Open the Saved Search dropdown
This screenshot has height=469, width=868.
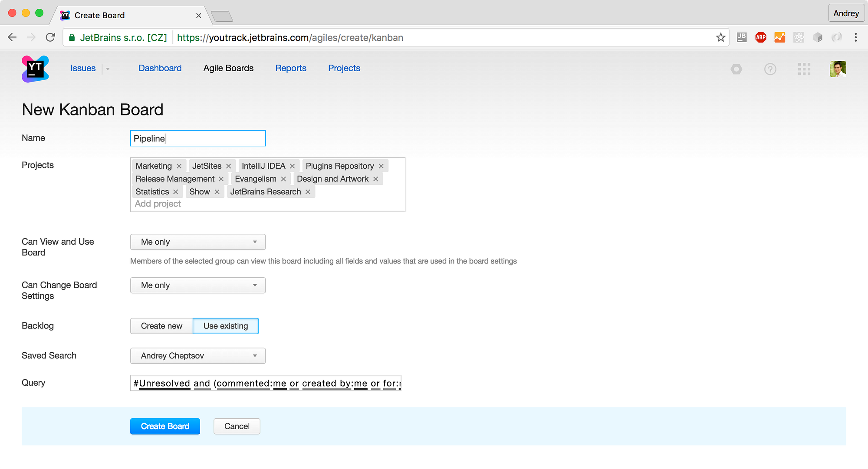[198, 356]
